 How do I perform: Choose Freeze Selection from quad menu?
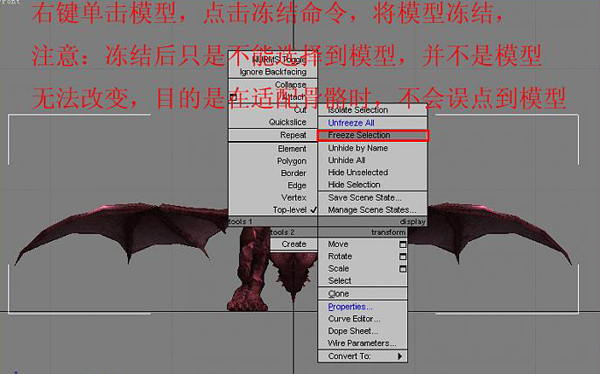(x=373, y=135)
